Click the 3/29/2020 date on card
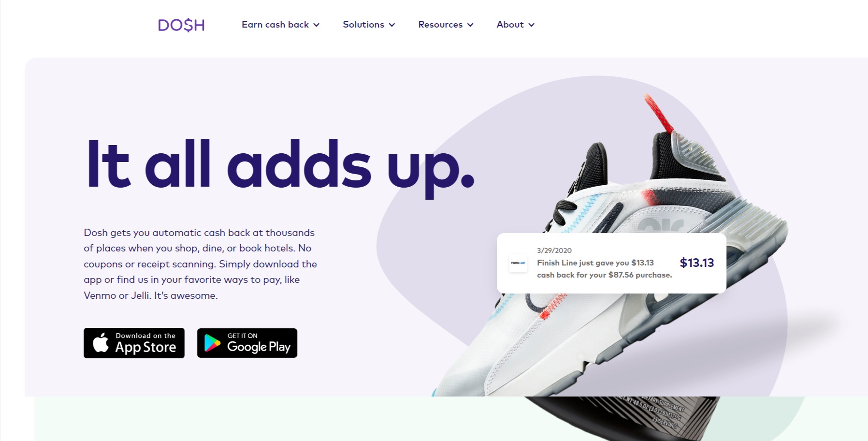 pos(554,250)
